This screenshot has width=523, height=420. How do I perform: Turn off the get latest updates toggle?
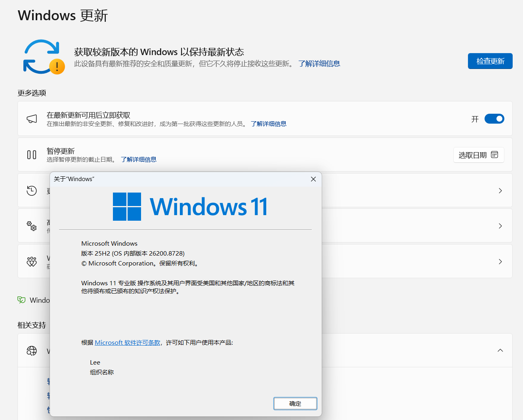point(494,118)
